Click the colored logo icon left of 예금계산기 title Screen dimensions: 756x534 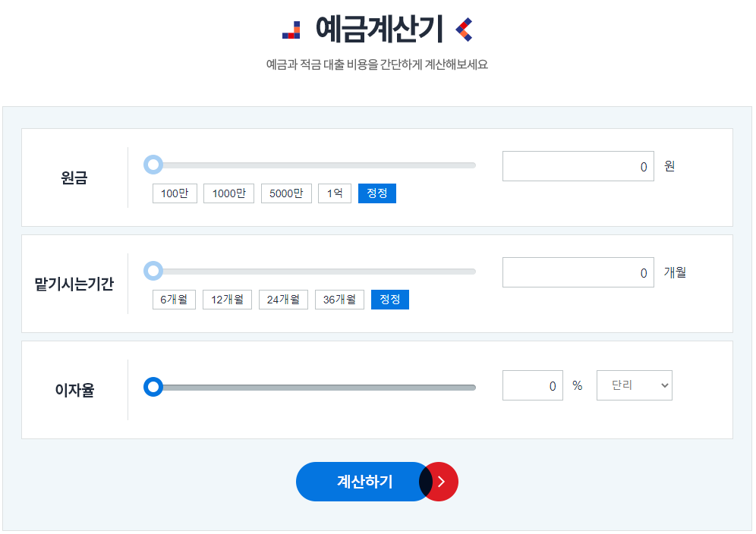click(x=291, y=29)
